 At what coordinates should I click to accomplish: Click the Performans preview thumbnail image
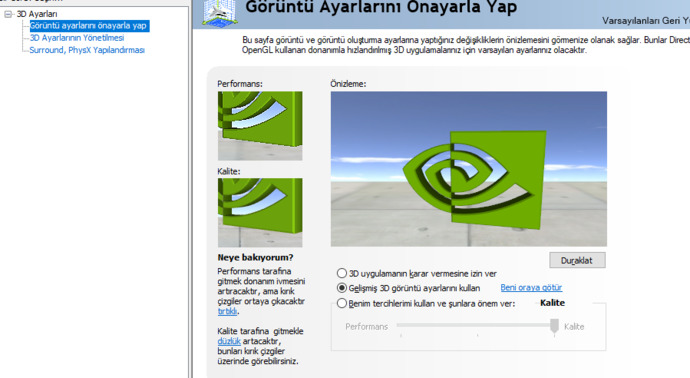(260, 126)
